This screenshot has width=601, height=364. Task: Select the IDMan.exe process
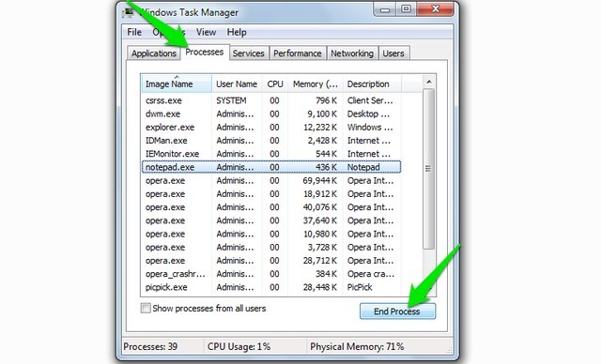click(x=271, y=141)
